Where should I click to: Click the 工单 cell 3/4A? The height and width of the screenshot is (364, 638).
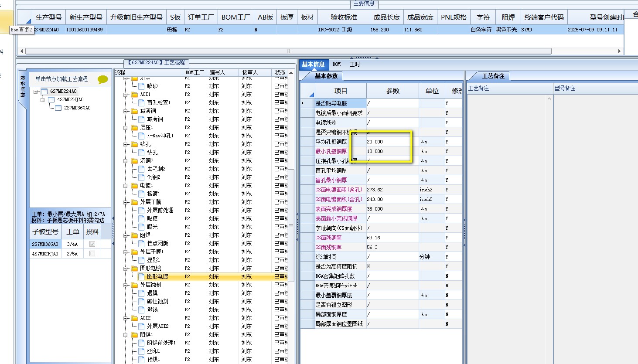pyautogui.click(x=72, y=244)
